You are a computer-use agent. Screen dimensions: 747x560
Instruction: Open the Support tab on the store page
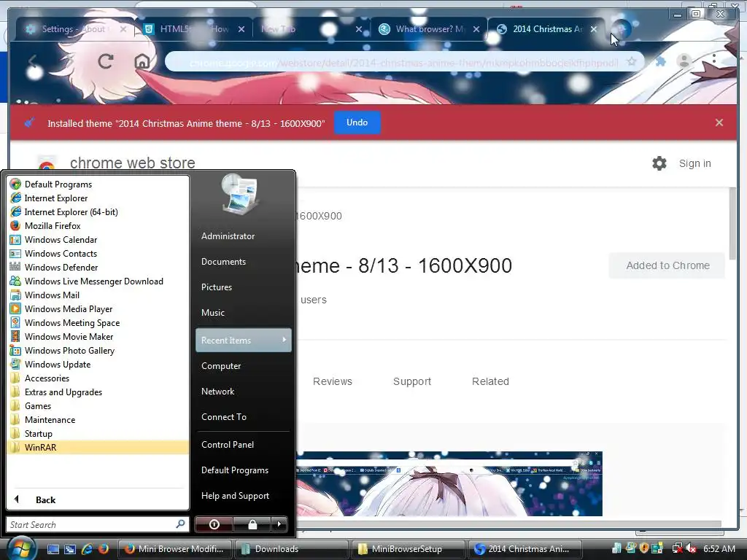[x=412, y=381]
